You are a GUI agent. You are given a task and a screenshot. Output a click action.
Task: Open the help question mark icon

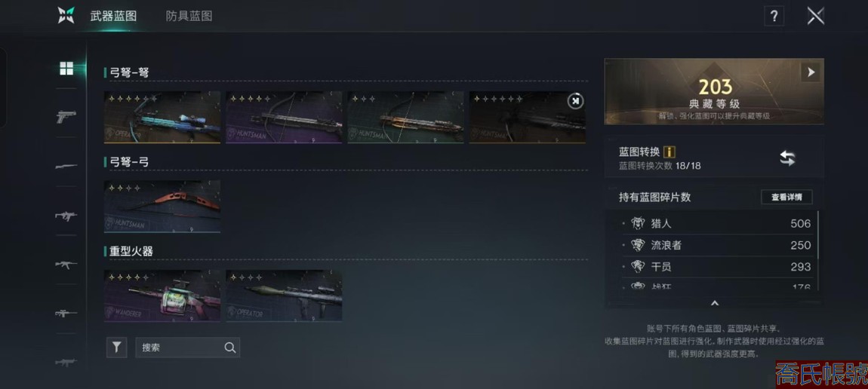click(774, 16)
